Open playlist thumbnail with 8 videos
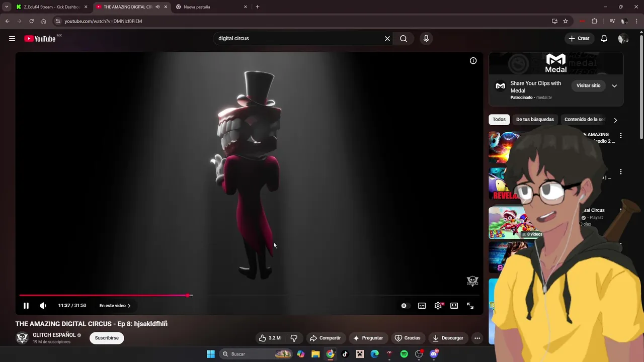The image size is (644, 362). [516, 222]
